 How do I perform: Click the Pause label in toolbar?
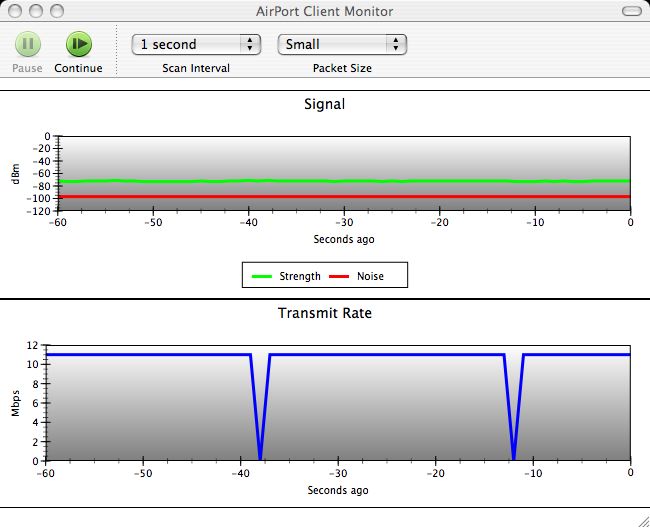(x=27, y=68)
